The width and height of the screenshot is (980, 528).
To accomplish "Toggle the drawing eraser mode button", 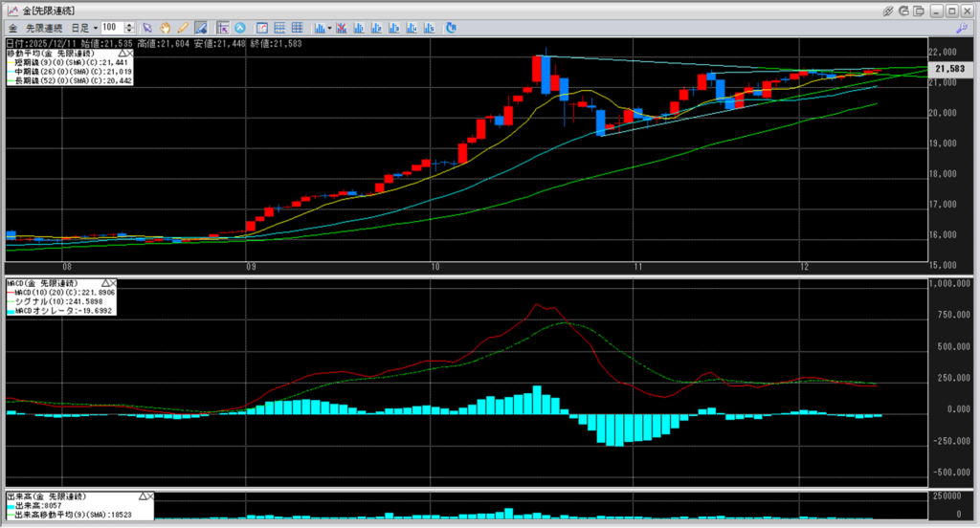I will coord(201,27).
